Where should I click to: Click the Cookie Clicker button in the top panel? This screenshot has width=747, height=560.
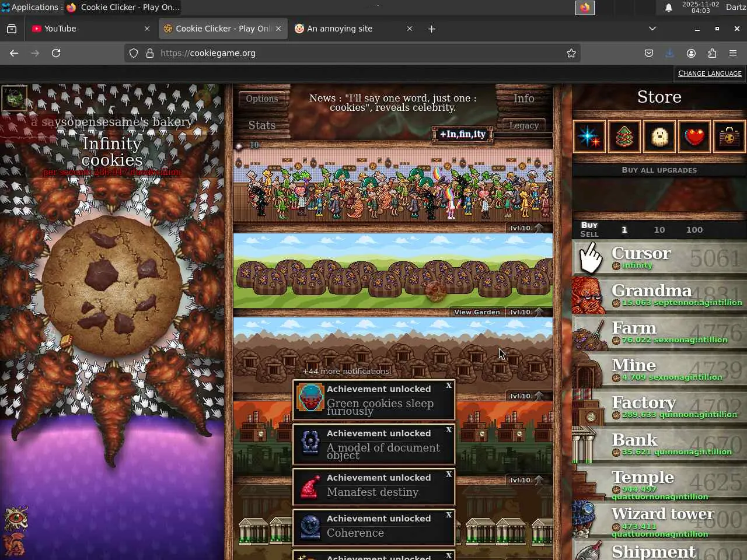click(x=124, y=8)
